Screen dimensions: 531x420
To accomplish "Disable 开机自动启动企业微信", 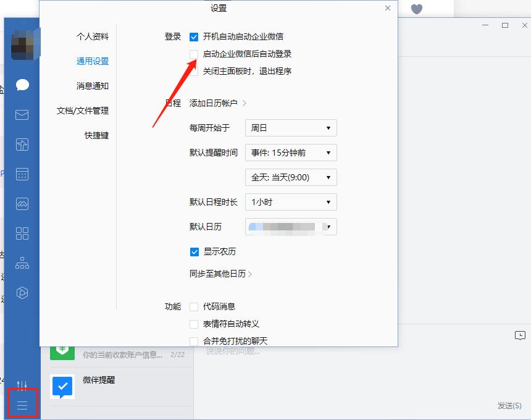I will (x=195, y=36).
